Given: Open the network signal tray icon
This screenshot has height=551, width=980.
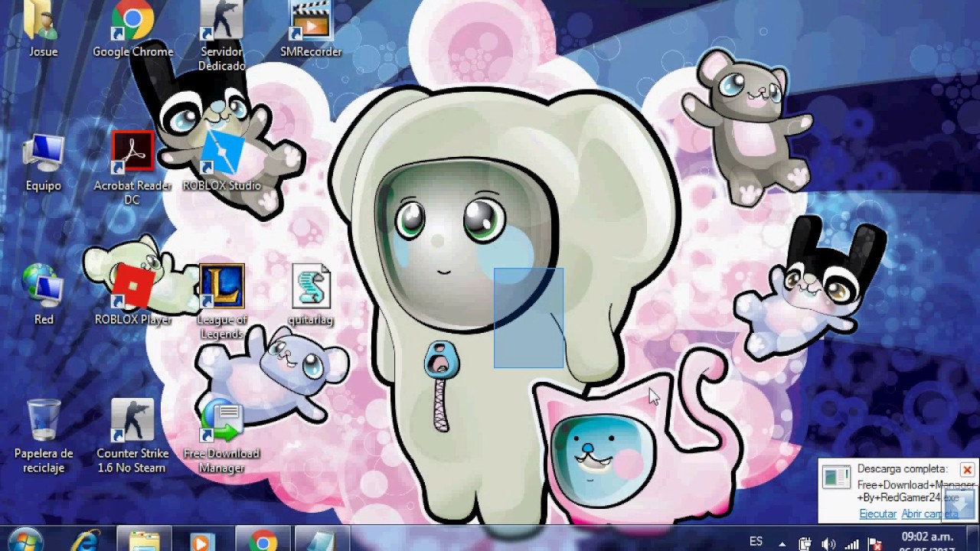Looking at the screenshot, I should coord(851,544).
